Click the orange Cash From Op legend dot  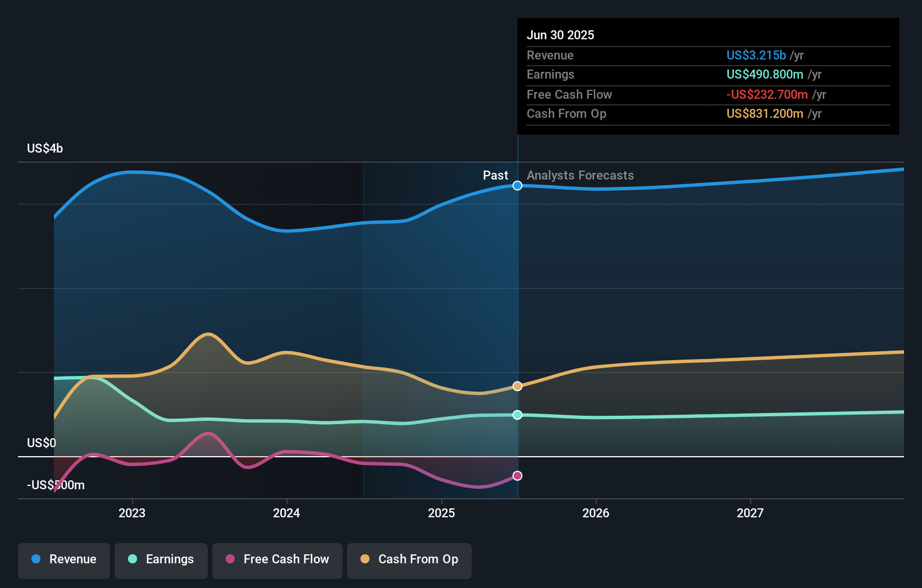365,559
